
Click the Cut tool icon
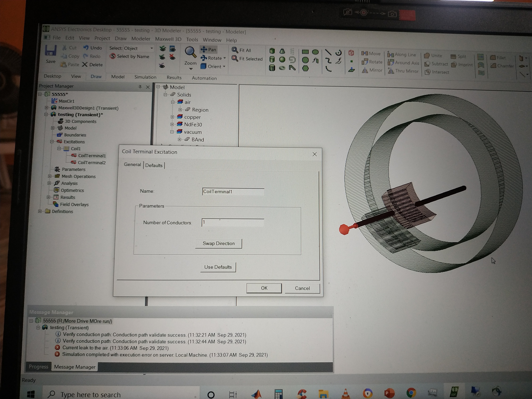point(64,48)
